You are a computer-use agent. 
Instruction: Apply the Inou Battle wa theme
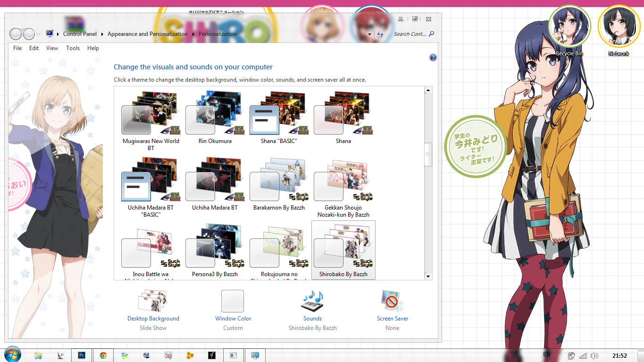[151, 251]
